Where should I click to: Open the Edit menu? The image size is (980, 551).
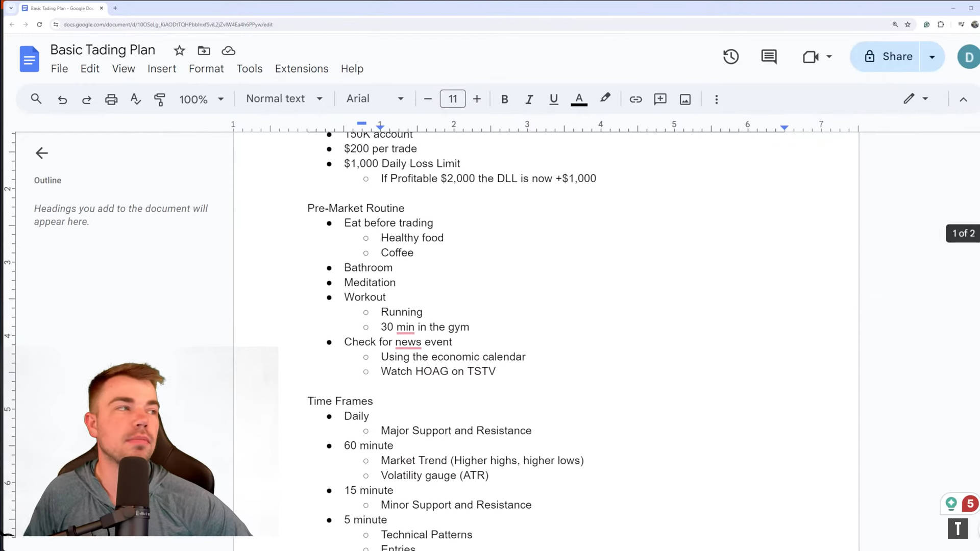tap(90, 69)
